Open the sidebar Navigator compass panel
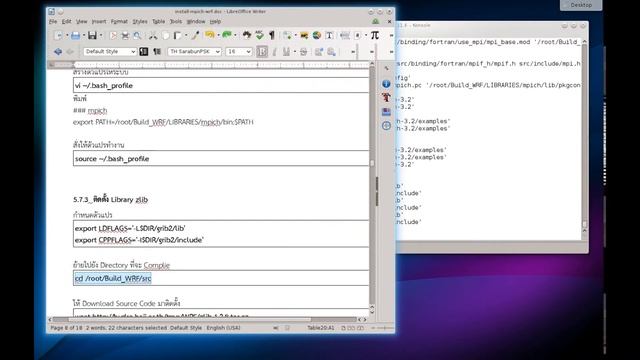The width and height of the screenshot is (640, 360). click(386, 125)
